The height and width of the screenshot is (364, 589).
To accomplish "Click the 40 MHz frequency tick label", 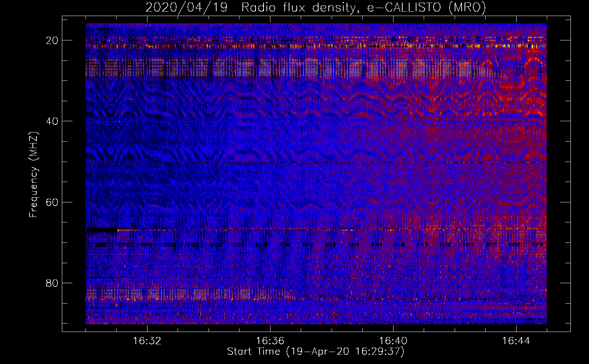I will tap(52, 121).
